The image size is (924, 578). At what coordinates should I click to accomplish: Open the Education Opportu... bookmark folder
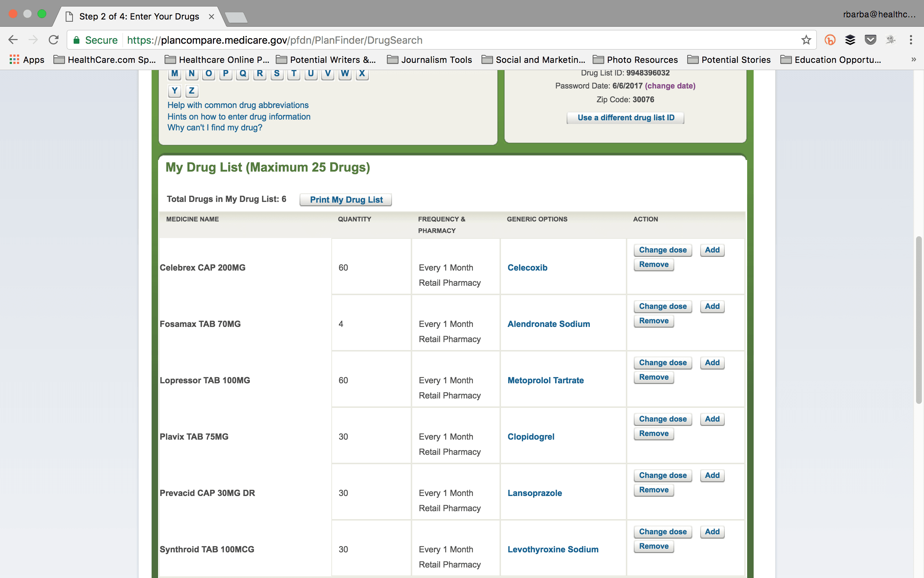[831, 60]
